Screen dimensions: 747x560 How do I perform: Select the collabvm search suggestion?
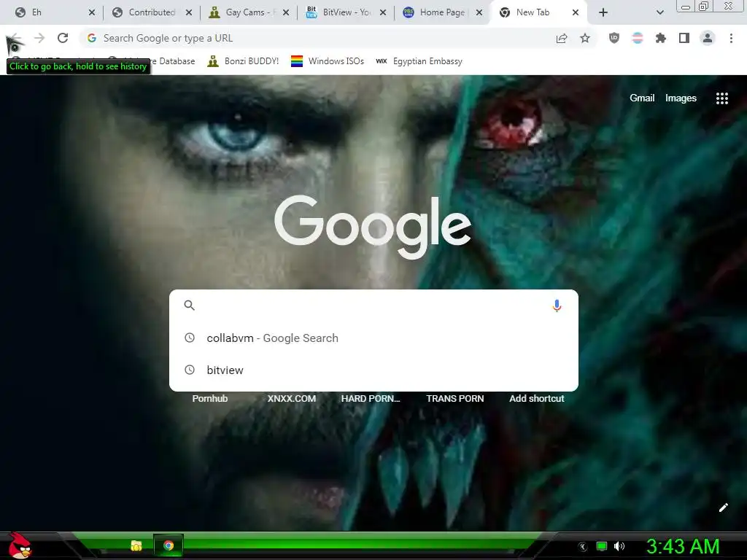tap(373, 338)
